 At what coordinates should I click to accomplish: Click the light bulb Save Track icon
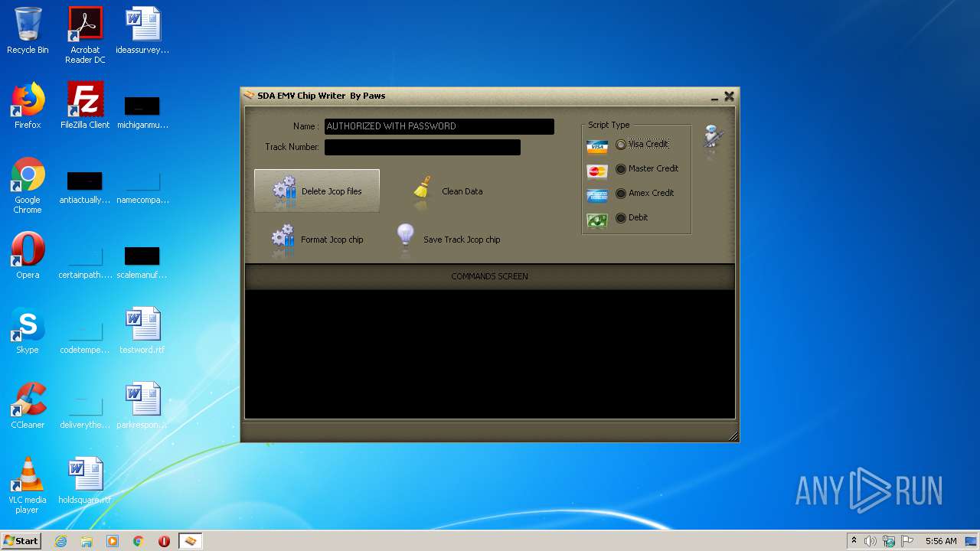406,236
